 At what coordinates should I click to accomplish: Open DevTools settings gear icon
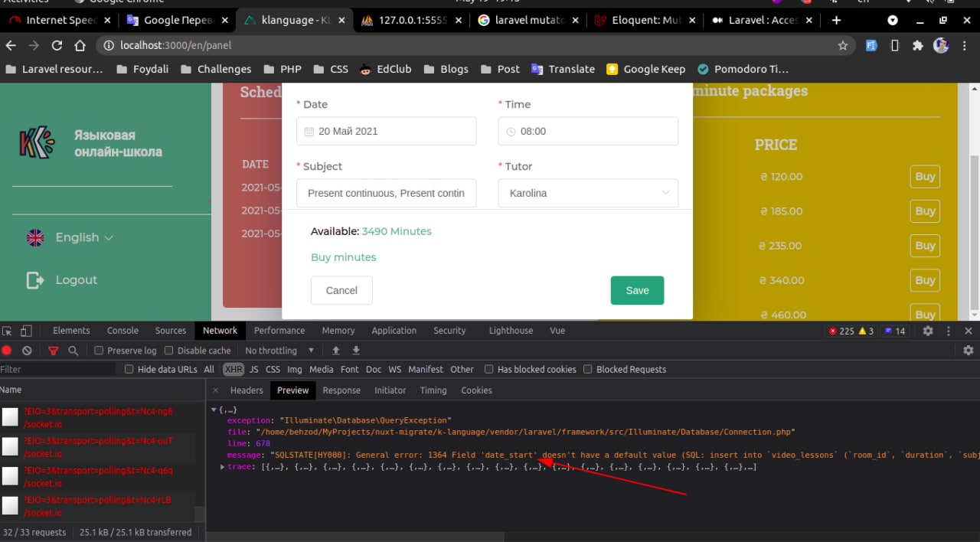tap(928, 331)
